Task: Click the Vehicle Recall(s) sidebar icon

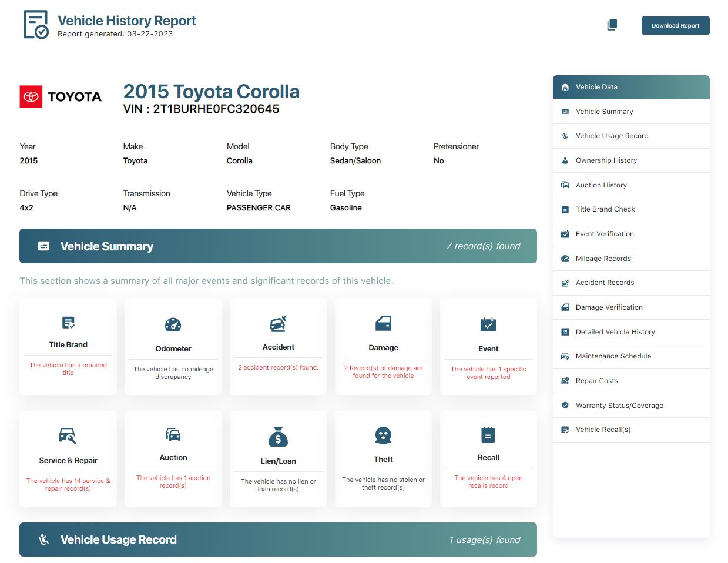Action: tap(565, 430)
